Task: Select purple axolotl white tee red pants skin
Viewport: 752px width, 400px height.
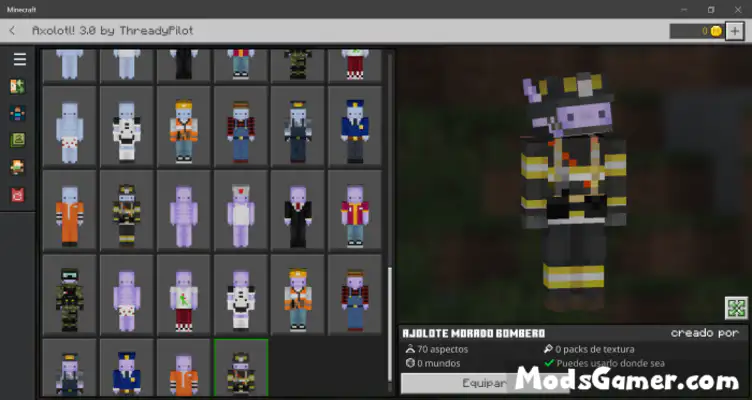Action: [184, 295]
